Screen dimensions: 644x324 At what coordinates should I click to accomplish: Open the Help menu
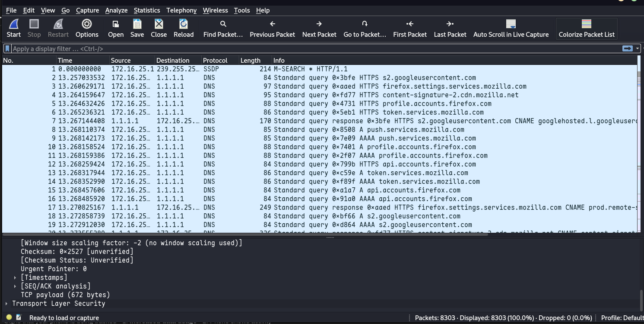[x=263, y=10]
